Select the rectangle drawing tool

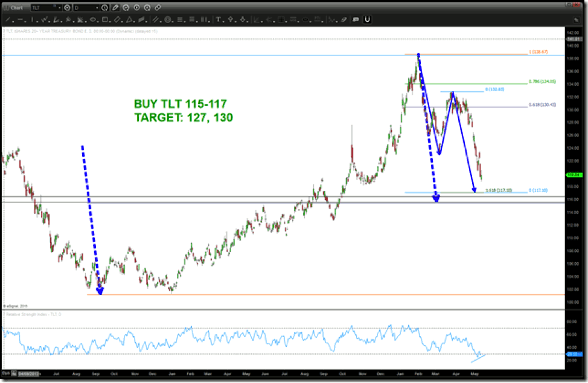pyautogui.click(x=105, y=20)
